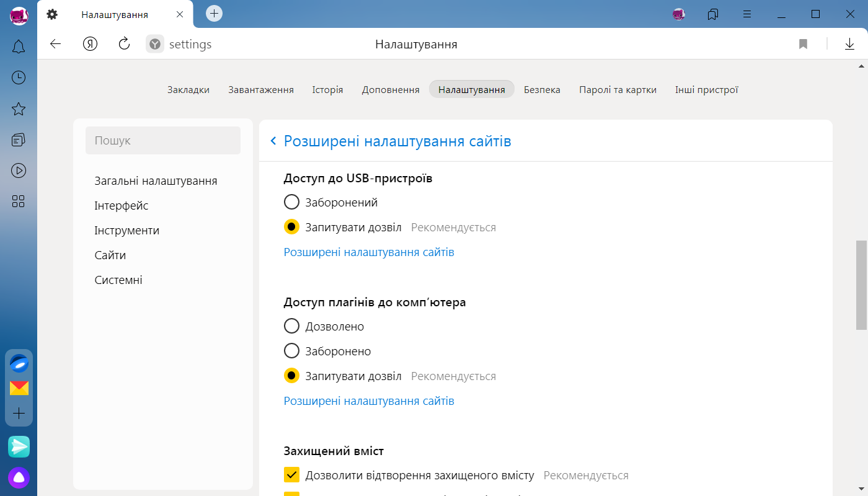The image size is (868, 496).
Task: Open Загальні налаштування section
Action: click(x=156, y=181)
